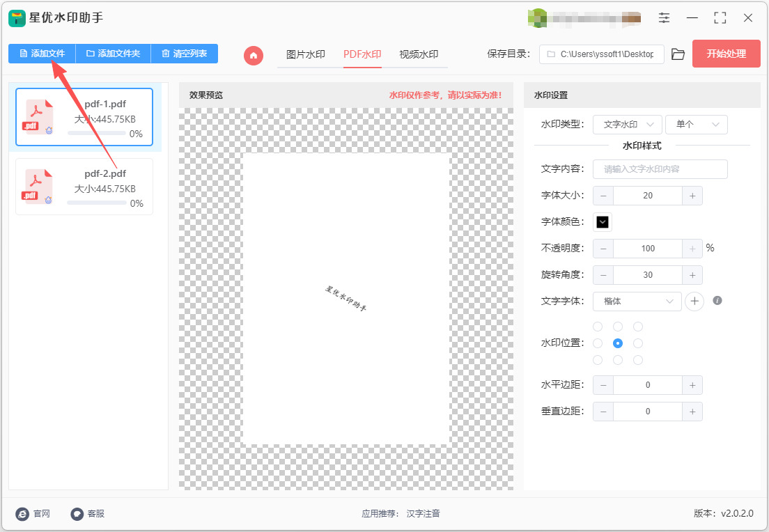Screen dimensions: 769x532
Task: Click the watermark text content input field
Action: point(660,169)
